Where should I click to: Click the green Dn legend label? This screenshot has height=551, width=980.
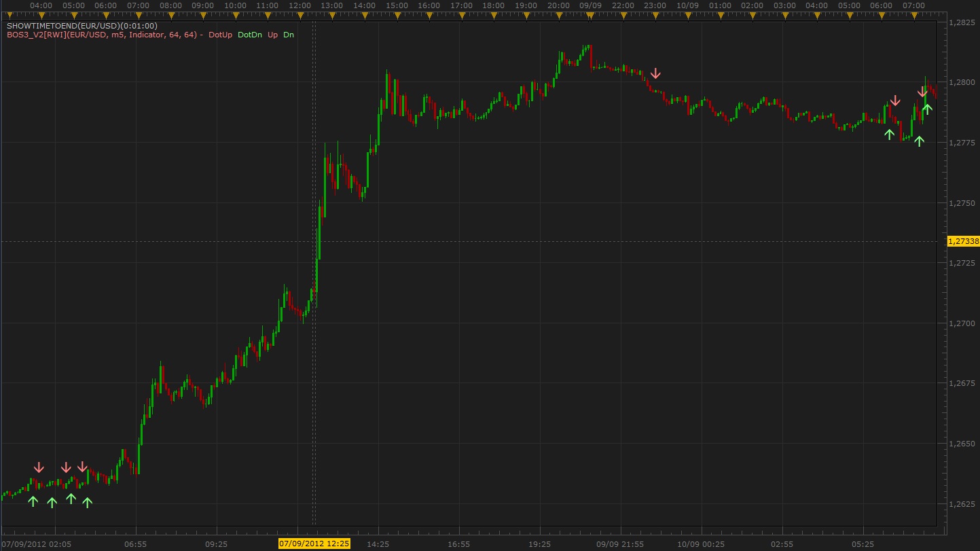coord(289,35)
